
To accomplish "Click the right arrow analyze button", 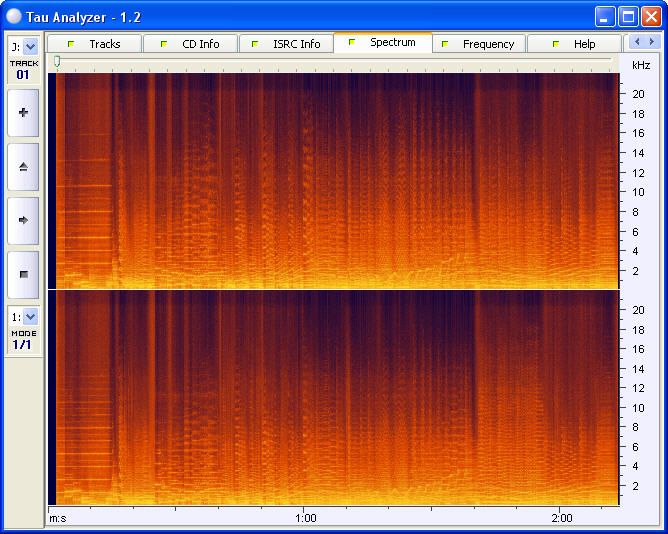I will 23,220.
